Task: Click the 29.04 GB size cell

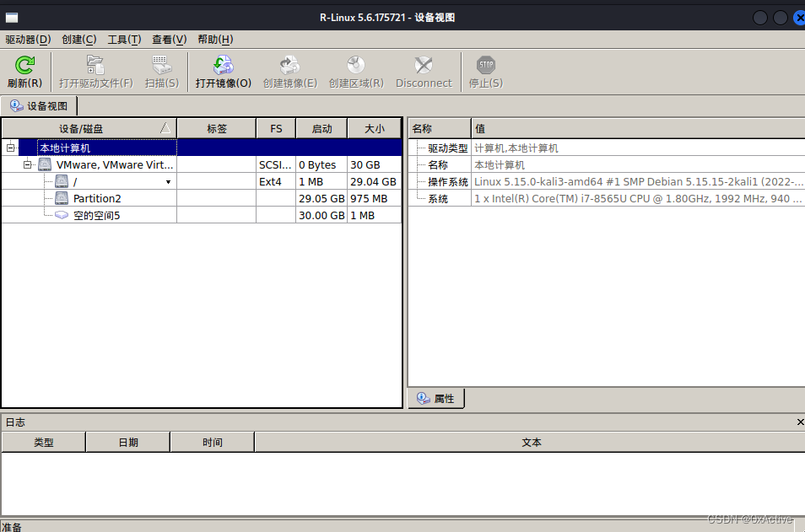Action: [373, 181]
